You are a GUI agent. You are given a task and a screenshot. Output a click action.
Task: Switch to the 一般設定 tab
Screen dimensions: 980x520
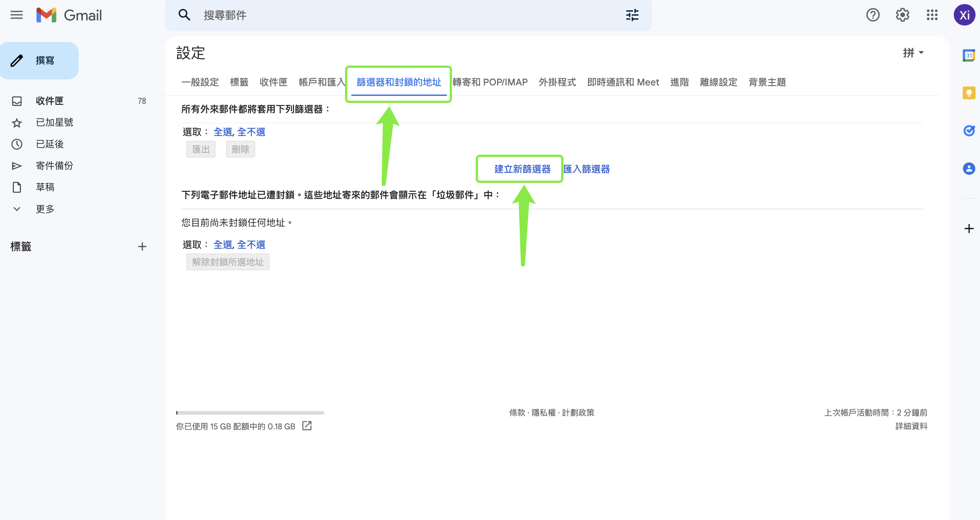200,82
